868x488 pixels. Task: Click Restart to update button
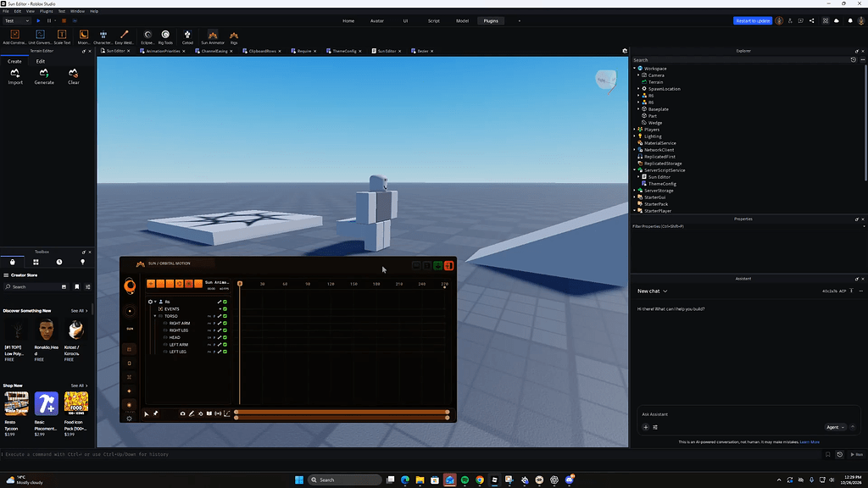tap(753, 21)
